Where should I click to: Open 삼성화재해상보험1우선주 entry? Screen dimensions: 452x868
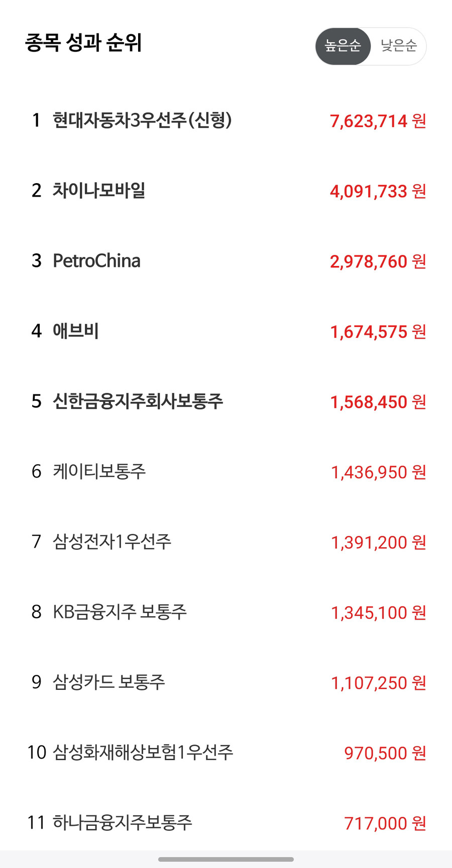click(143, 753)
